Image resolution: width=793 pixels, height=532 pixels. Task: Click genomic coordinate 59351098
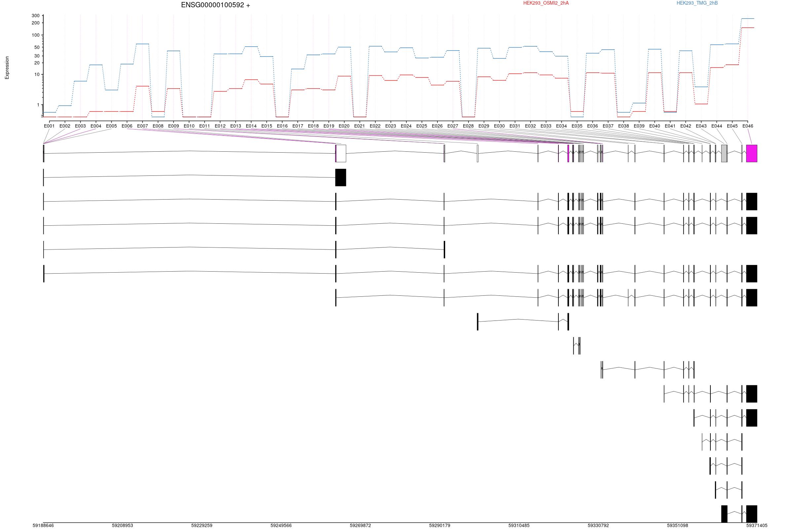(x=678, y=525)
